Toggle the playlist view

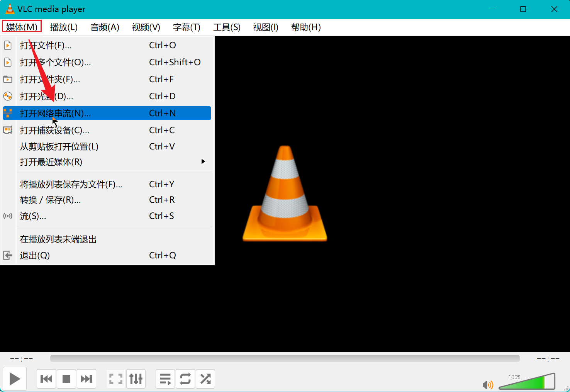click(x=165, y=379)
